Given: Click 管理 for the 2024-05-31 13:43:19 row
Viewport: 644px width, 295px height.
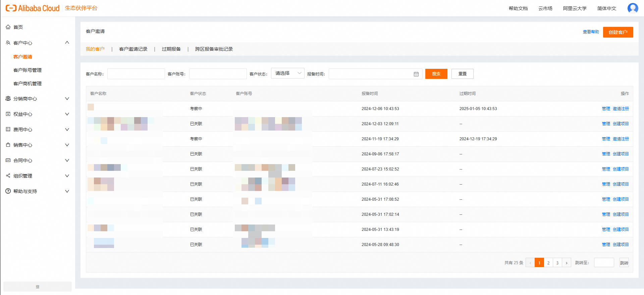Looking at the screenshot, I should [x=606, y=230].
